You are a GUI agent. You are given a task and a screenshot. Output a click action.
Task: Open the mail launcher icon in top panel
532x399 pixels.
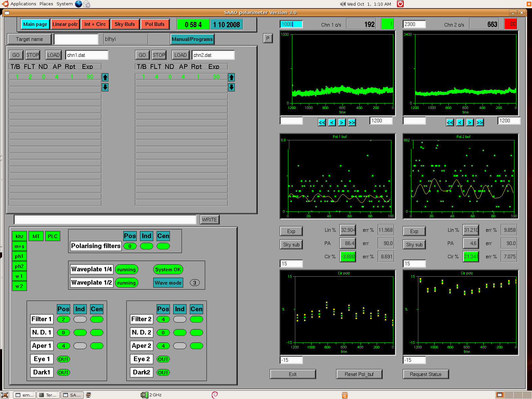pyautogui.click(x=86, y=4)
